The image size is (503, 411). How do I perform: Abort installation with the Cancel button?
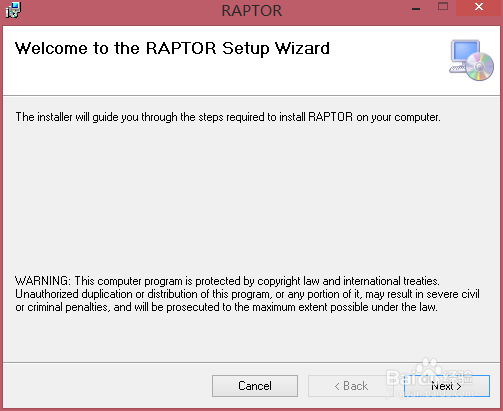(x=255, y=386)
